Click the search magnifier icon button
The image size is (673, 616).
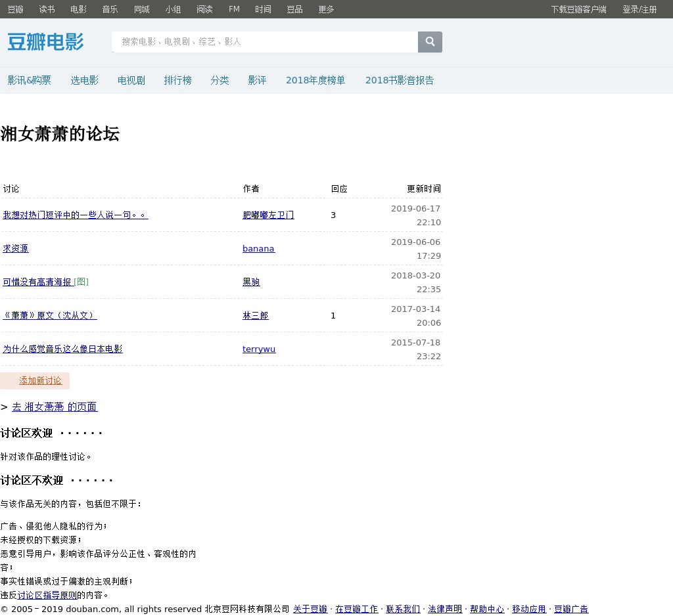tap(430, 42)
